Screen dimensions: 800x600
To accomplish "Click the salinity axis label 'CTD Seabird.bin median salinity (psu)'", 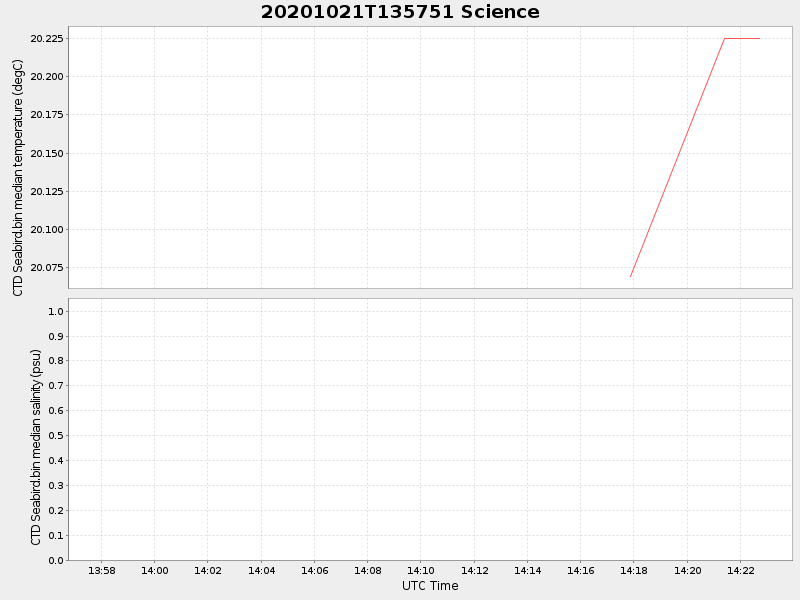I will click(x=36, y=447).
